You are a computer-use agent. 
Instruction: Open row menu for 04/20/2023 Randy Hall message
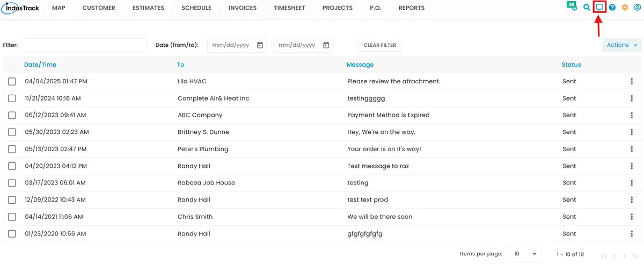click(632, 166)
